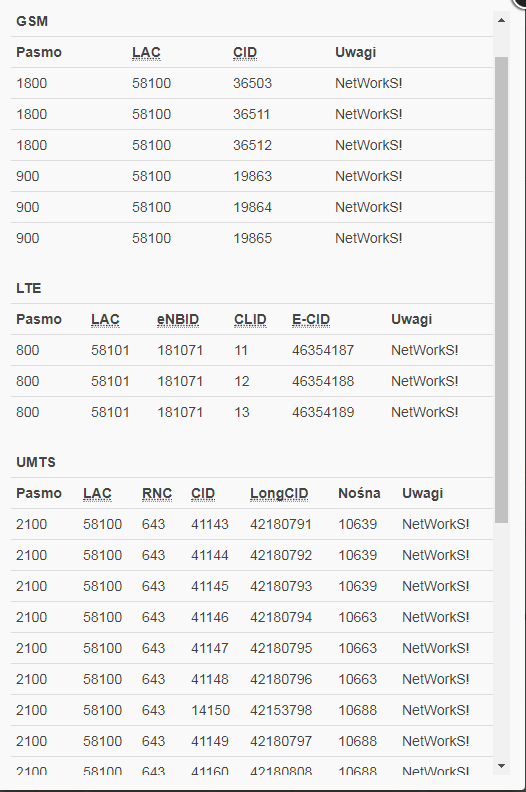
Task: Click E-CID value 46354189
Action: point(323,412)
